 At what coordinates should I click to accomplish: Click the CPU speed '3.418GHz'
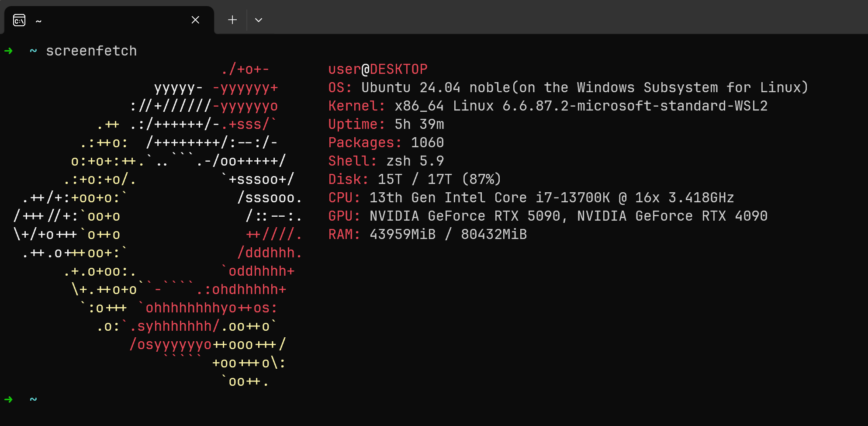(701, 198)
